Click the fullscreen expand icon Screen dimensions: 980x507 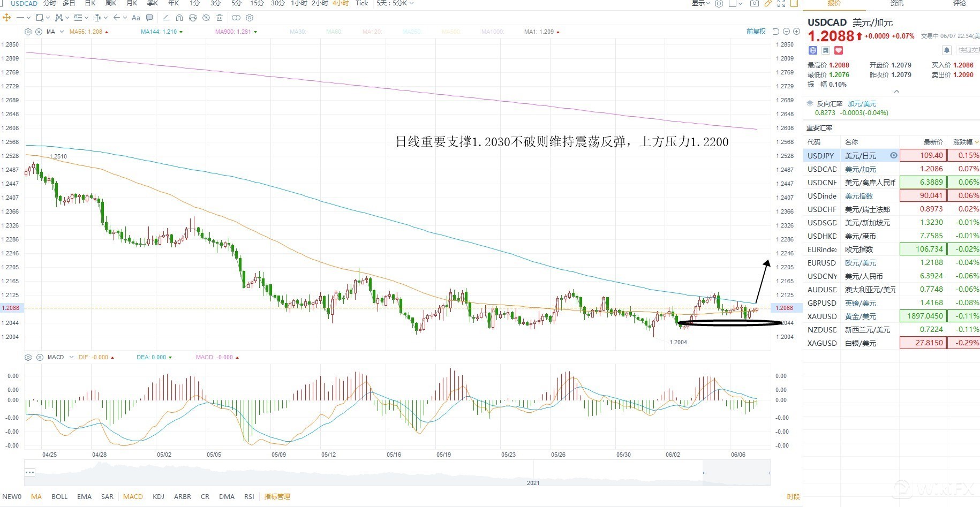(781, 3)
